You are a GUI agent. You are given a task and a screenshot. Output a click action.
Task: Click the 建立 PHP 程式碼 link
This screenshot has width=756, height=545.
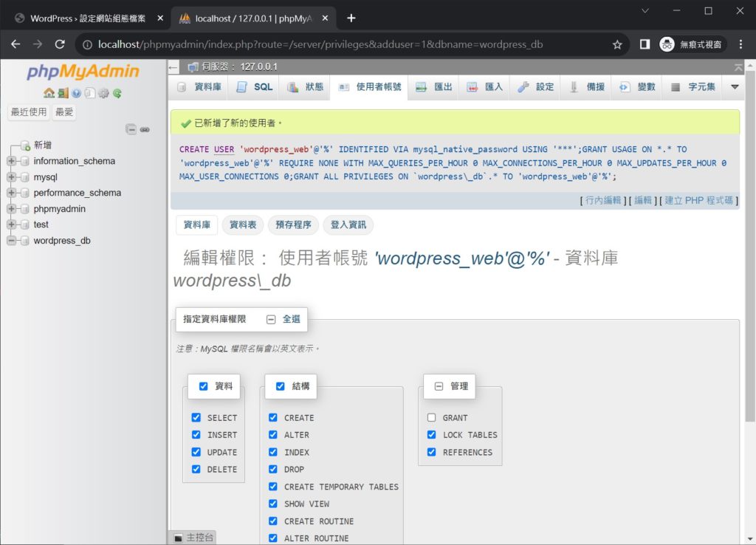click(698, 200)
